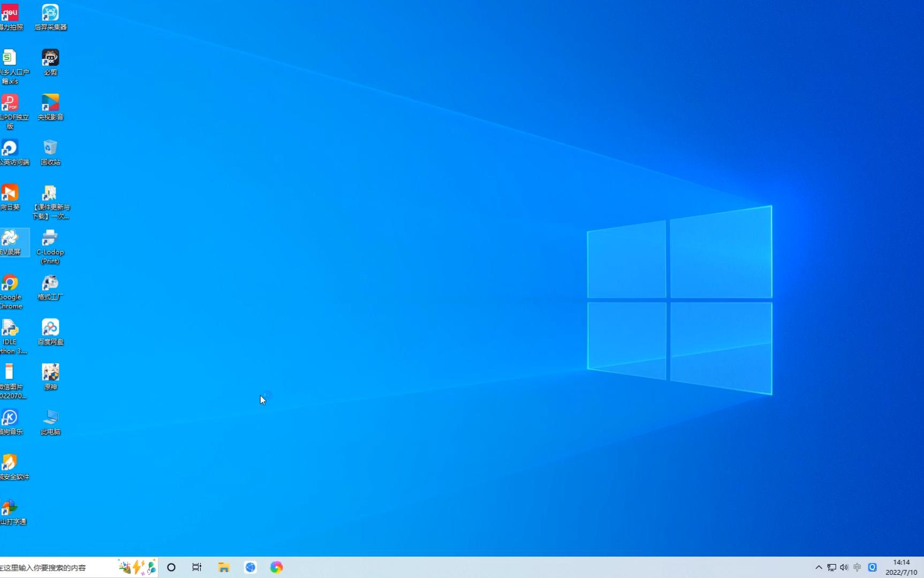This screenshot has width=924, height=578.
Task: Open the volume speaker tray icon
Action: click(x=844, y=567)
